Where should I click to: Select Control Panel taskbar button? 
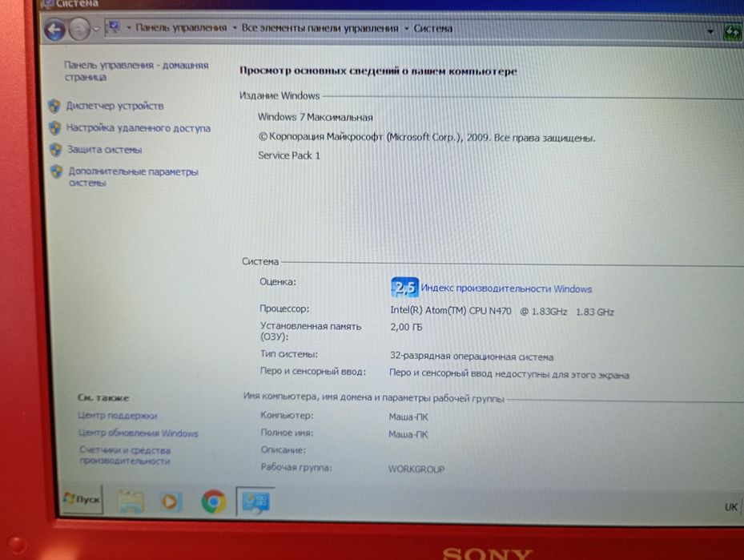[255, 502]
